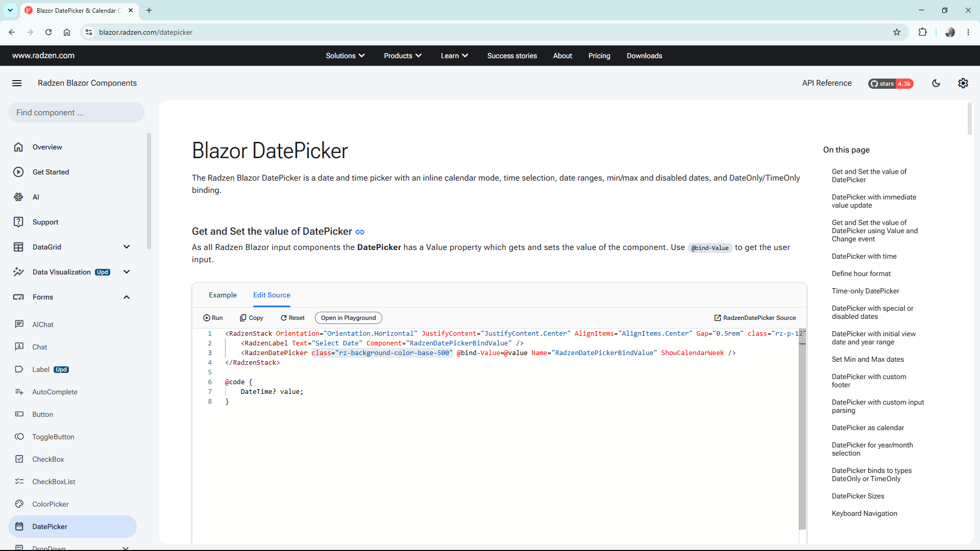Click the DataGrid table icon
The width and height of the screenshot is (980, 551).
pos(18,247)
